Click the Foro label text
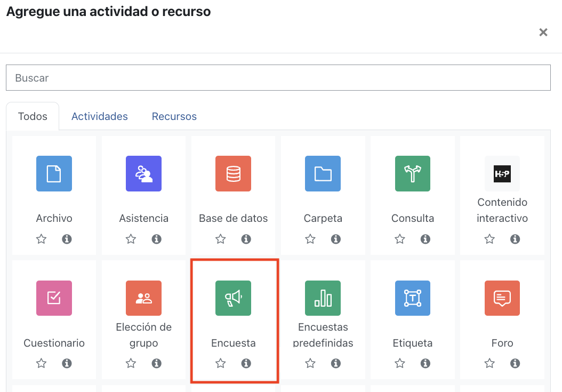This screenshot has height=392, width=562. pos(502,343)
